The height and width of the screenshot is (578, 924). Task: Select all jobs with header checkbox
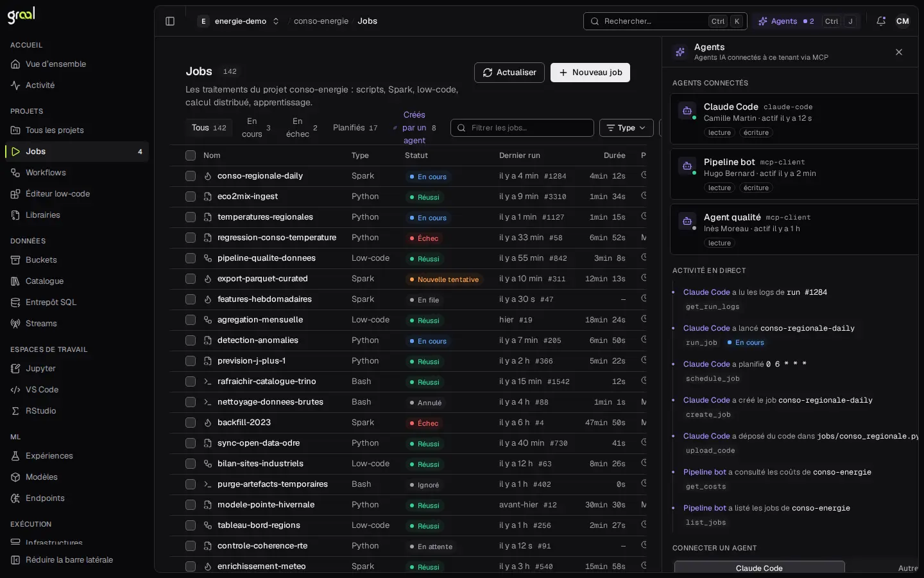pyautogui.click(x=191, y=155)
